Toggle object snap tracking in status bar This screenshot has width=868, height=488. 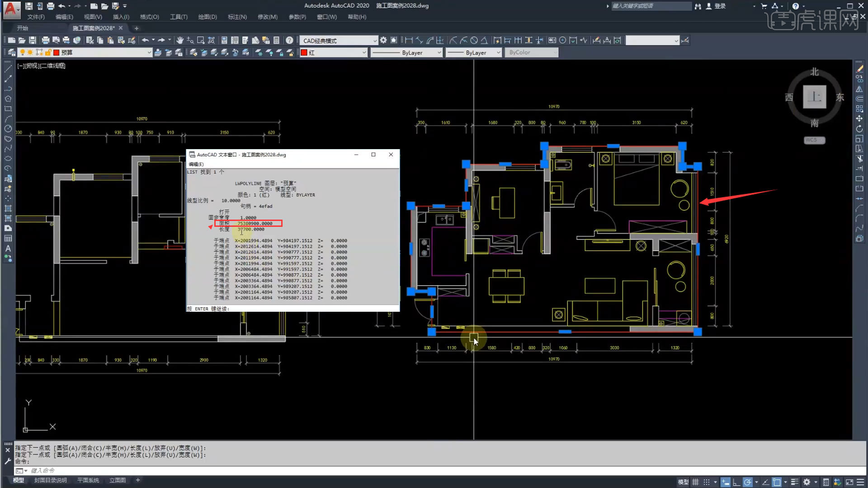pos(765,482)
